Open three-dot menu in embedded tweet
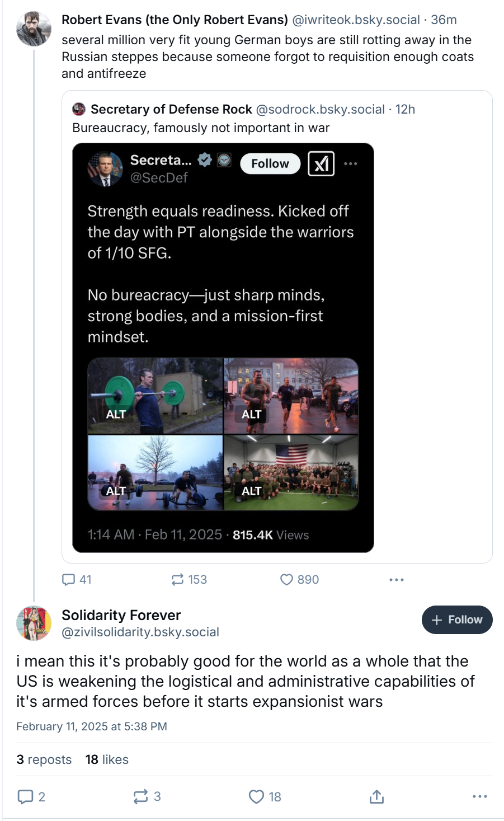This screenshot has width=504, height=821. 351,163
